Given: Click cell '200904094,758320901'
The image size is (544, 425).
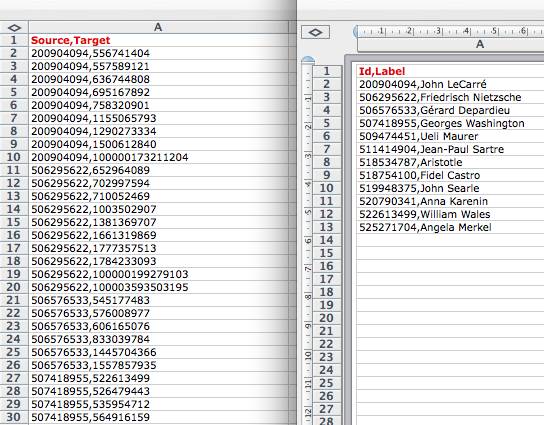Looking at the screenshot, I should [158, 105].
